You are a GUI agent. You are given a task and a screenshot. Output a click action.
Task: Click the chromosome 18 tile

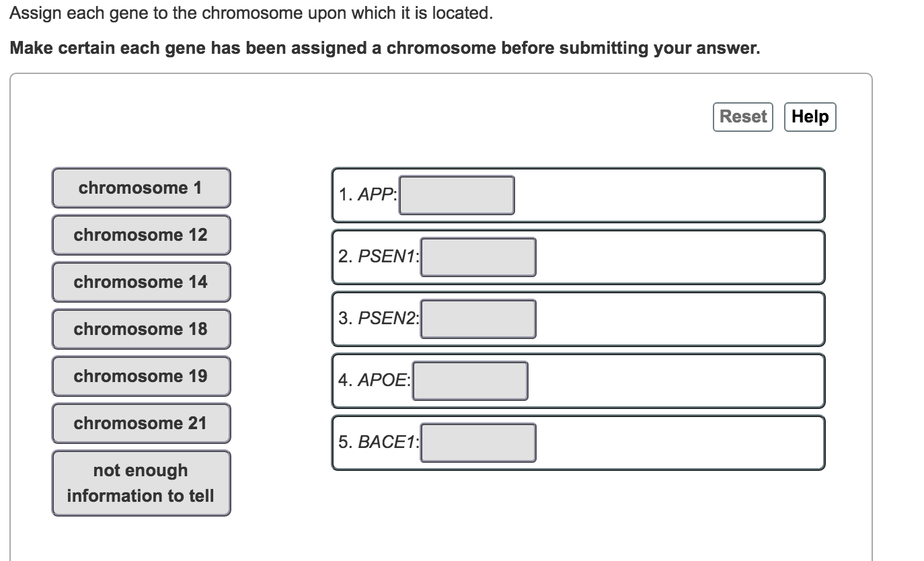coord(141,329)
